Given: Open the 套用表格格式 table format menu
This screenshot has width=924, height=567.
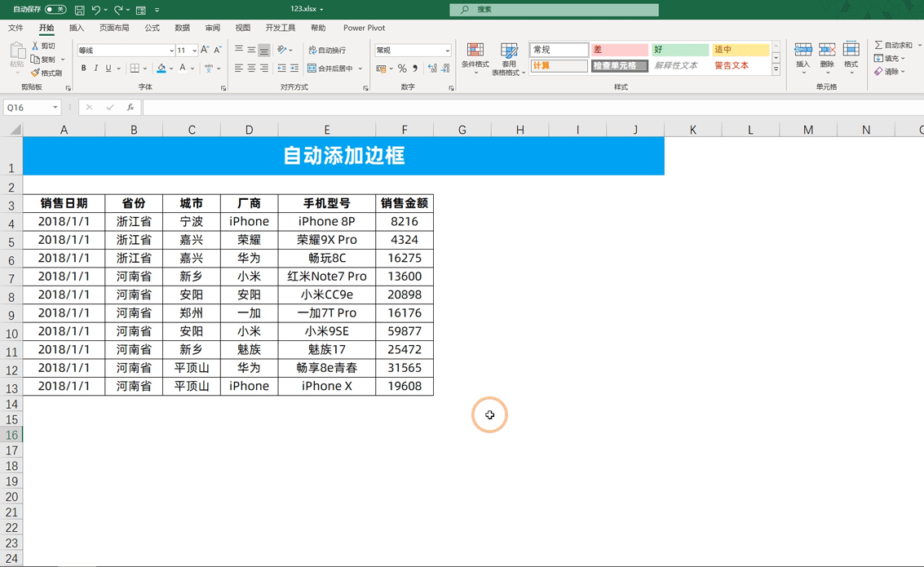Looking at the screenshot, I should coord(509,59).
